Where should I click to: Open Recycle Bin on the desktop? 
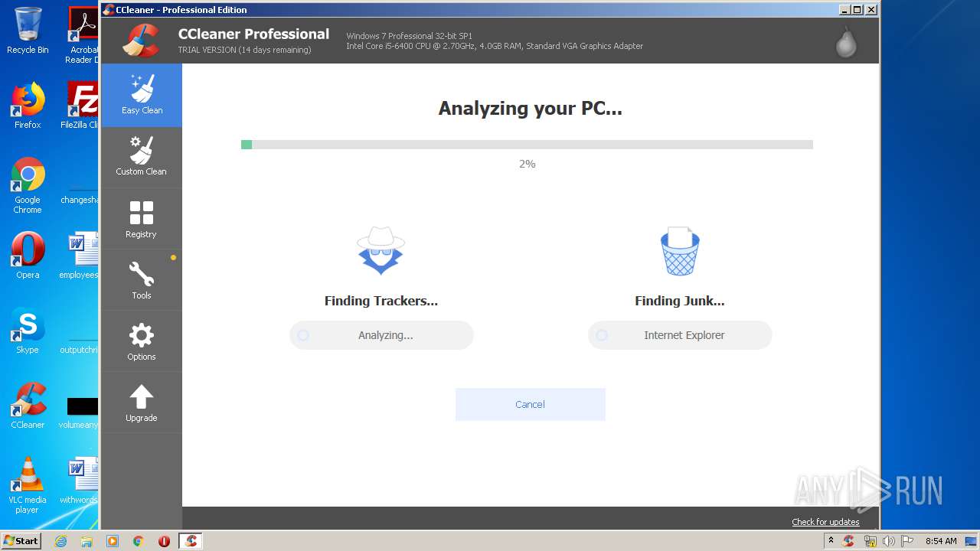[28, 31]
